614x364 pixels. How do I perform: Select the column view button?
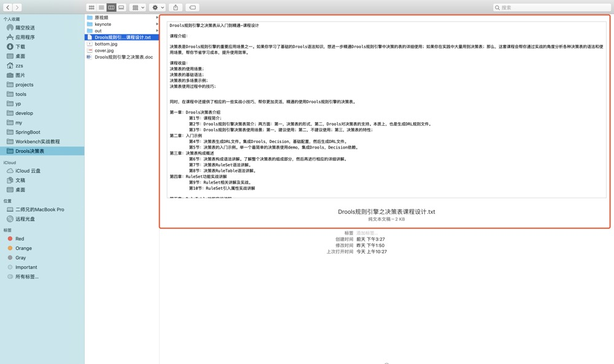pos(111,7)
